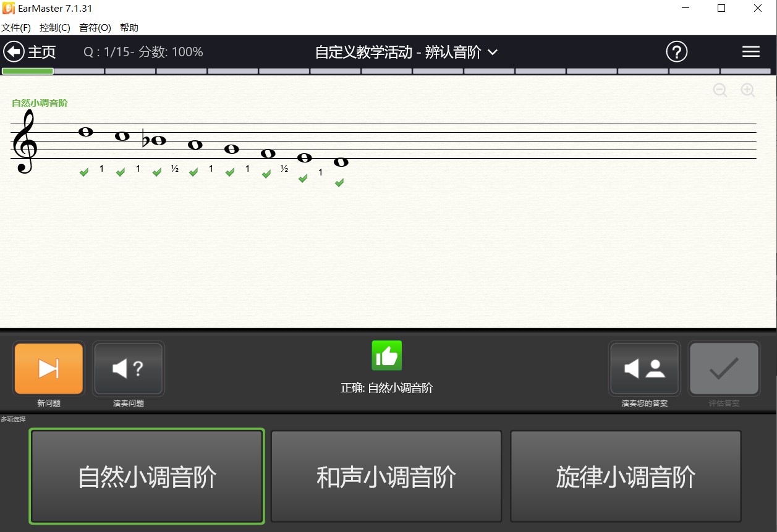Click the 主页 back arrow icon
The height and width of the screenshot is (532, 777).
[x=14, y=51]
